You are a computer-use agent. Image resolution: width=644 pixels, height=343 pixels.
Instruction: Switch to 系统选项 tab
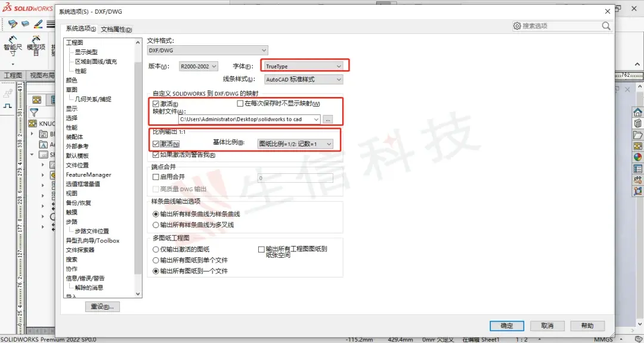(81, 29)
